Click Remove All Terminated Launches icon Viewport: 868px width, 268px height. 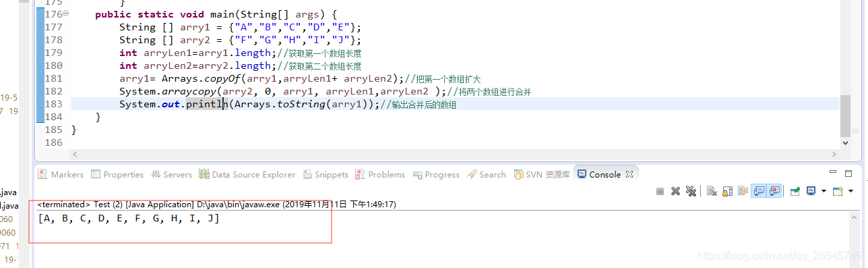(x=691, y=191)
